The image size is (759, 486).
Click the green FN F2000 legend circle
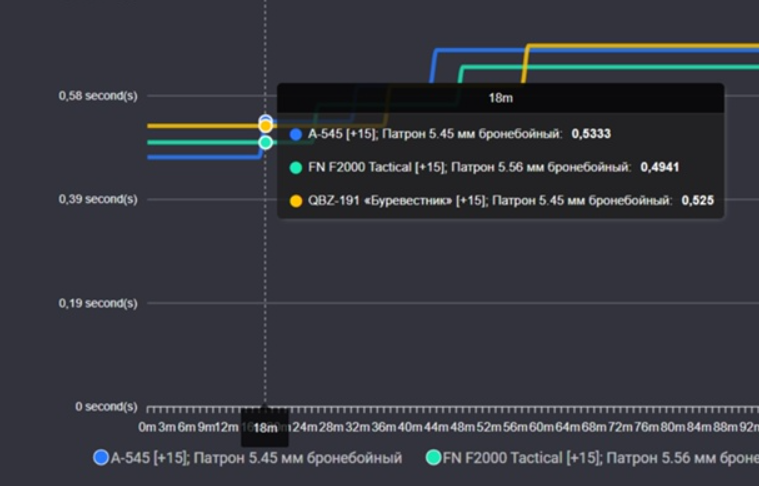tap(434, 457)
